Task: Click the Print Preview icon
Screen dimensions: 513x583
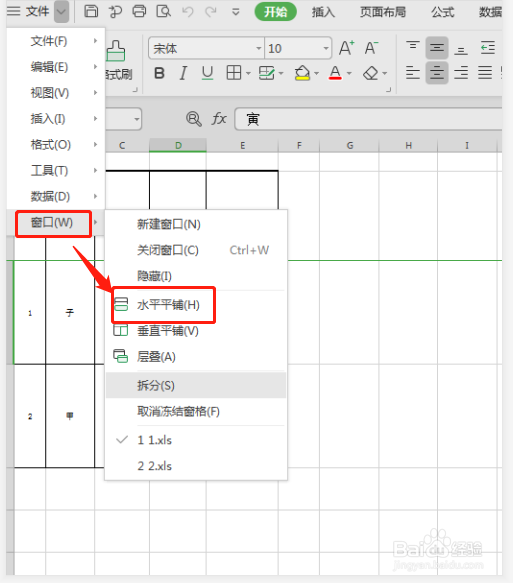Action: [164, 12]
